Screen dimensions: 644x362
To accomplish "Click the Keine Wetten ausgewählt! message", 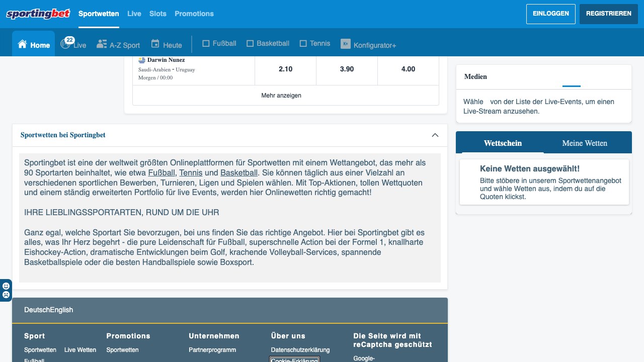I will [x=530, y=169].
